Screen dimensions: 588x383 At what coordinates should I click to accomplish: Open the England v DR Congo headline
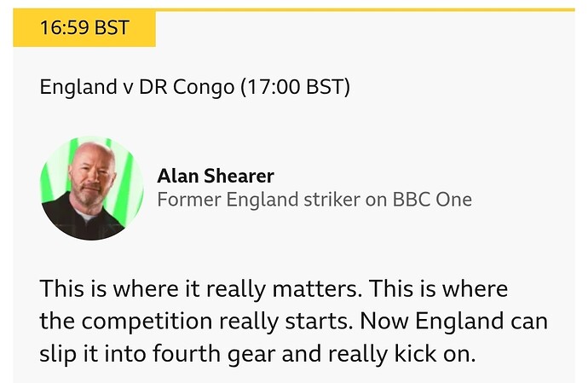coord(194,87)
